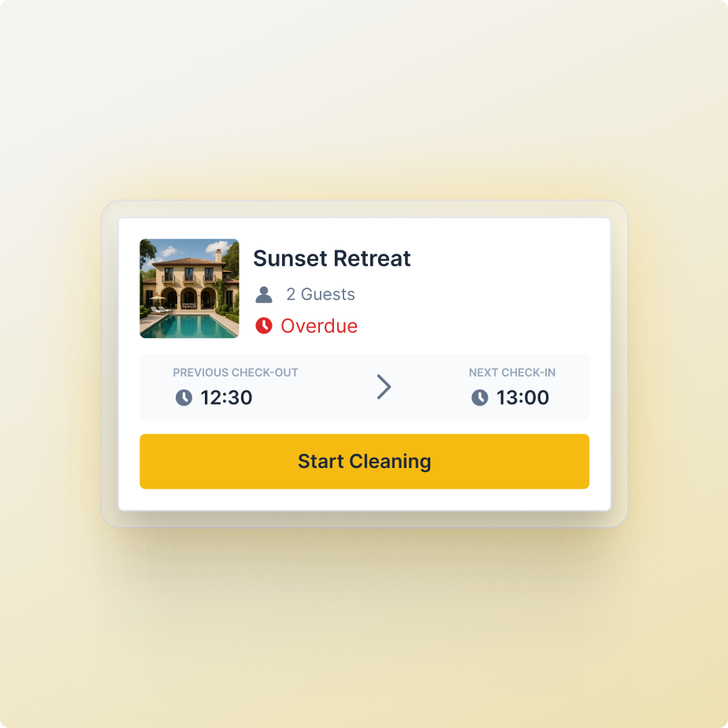The image size is (728, 728).
Task: Click the red Overdue status text
Action: click(x=319, y=325)
